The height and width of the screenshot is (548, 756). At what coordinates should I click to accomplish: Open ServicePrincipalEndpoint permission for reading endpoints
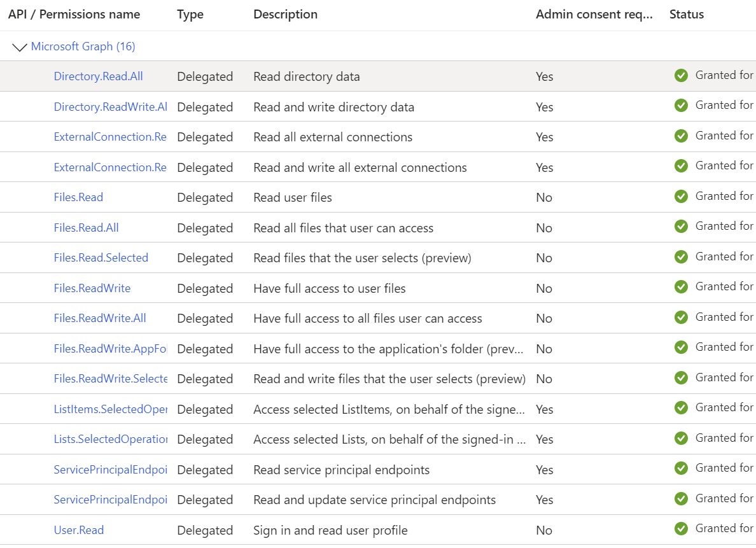pos(111,469)
